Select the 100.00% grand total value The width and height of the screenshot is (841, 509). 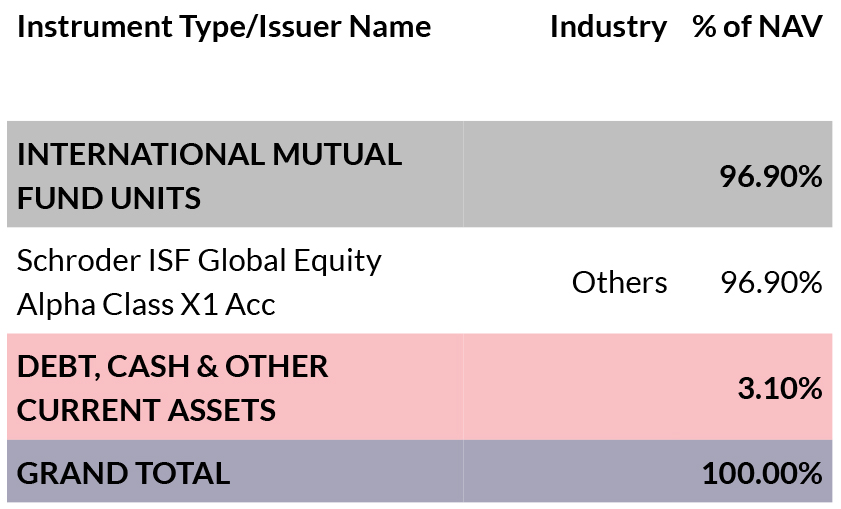point(761,473)
